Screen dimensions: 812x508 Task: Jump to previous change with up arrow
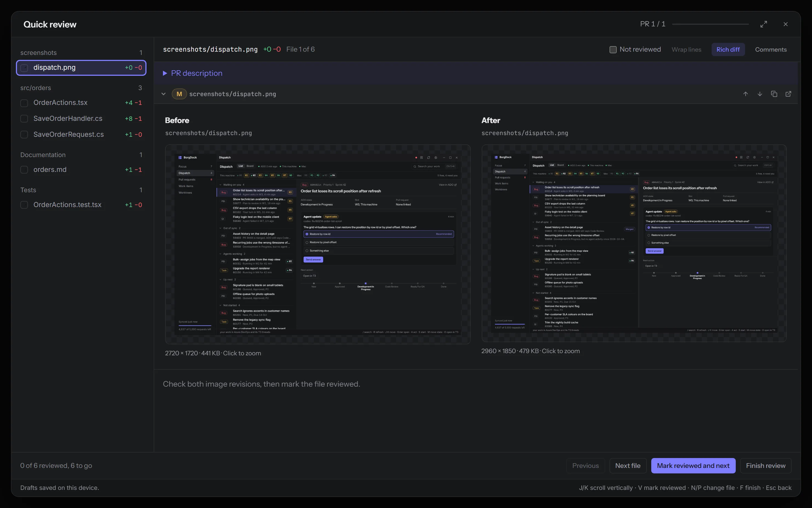tap(745, 94)
